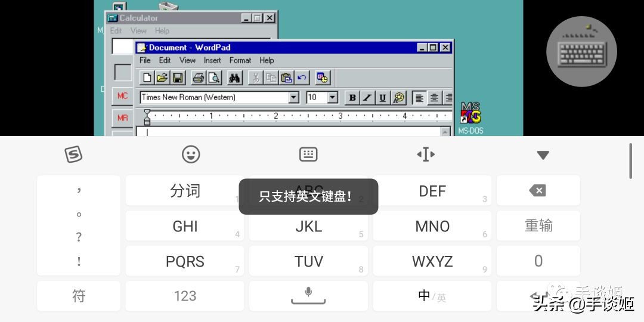Screen dimensions: 644x322
Task: Open WordPad File menu
Action: pyautogui.click(x=145, y=60)
